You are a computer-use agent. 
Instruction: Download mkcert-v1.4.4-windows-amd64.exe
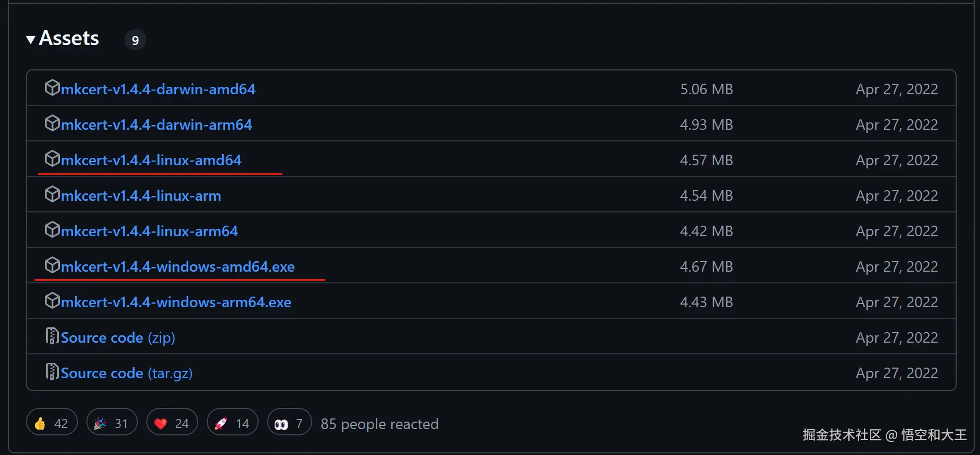(178, 266)
